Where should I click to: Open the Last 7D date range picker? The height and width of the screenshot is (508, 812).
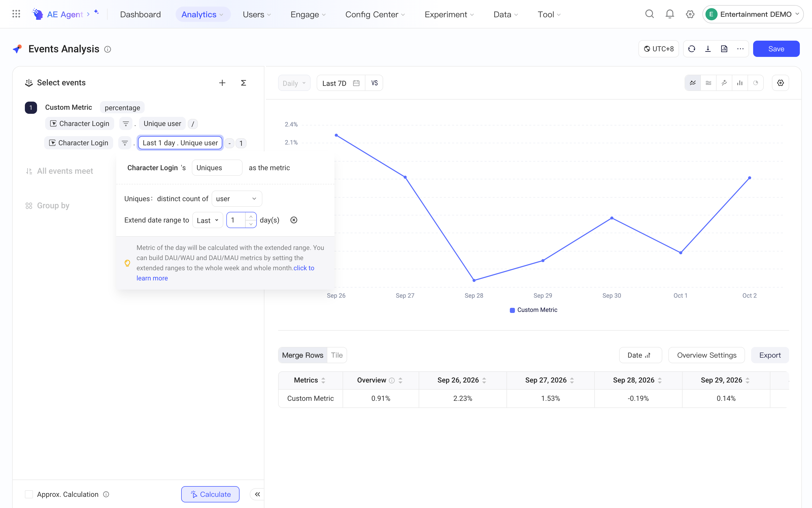pyautogui.click(x=341, y=83)
